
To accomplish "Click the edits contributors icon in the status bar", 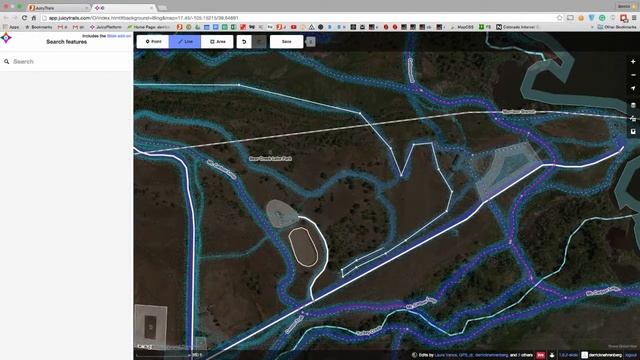I will tap(414, 355).
